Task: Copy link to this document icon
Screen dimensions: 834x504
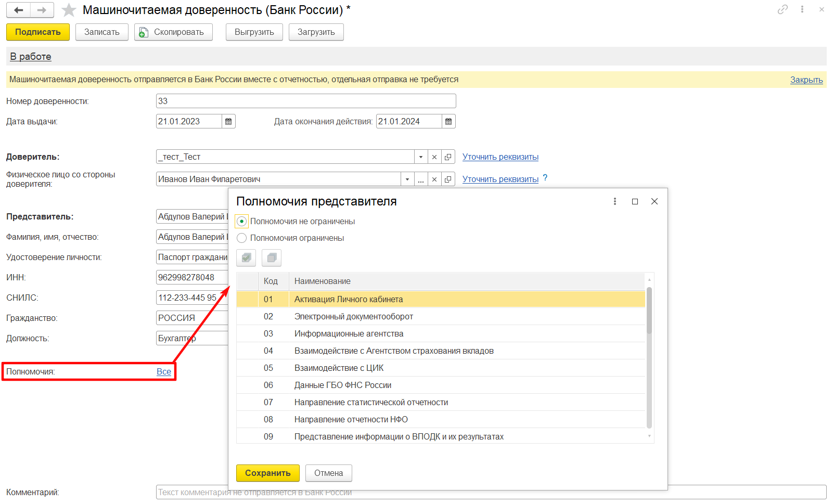Action: [x=782, y=9]
